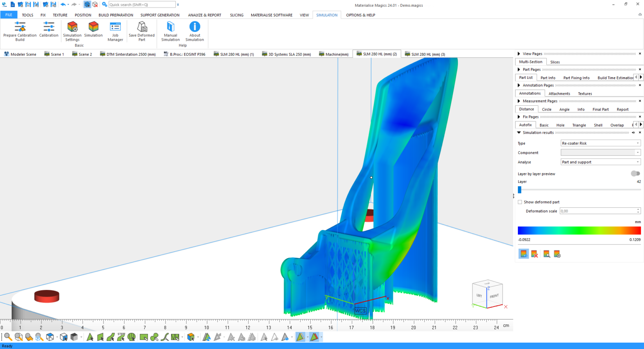
Task: Open the SLM 280 HL (mm) (3) scene tab
Action: (425, 54)
